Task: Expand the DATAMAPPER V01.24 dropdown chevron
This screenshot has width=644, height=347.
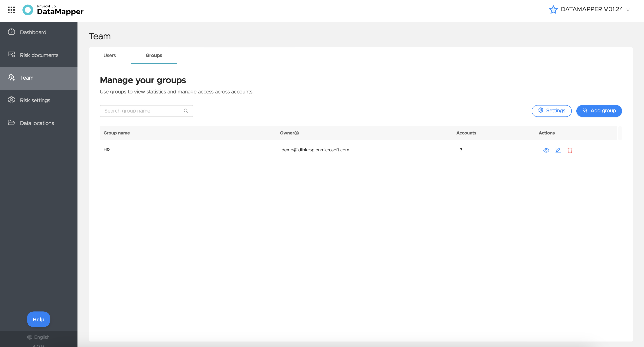Action: point(628,10)
